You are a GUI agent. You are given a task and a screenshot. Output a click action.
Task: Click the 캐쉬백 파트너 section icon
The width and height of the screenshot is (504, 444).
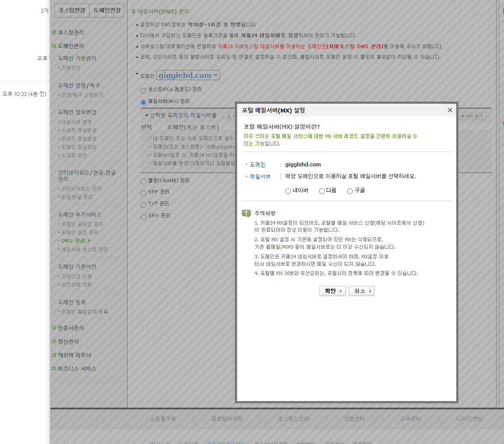pyautogui.click(x=53, y=355)
